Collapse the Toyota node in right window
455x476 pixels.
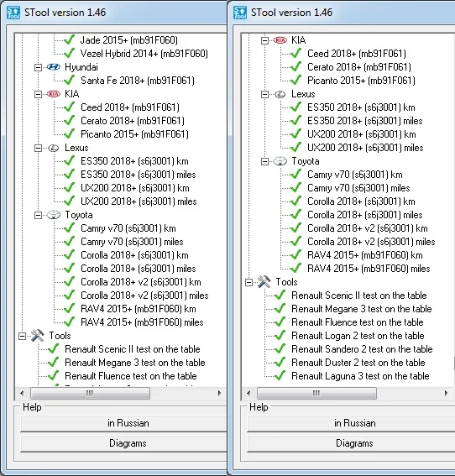tap(264, 161)
